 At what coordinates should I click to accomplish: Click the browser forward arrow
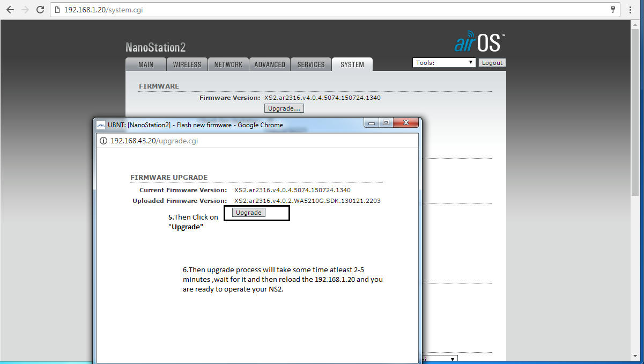25,10
